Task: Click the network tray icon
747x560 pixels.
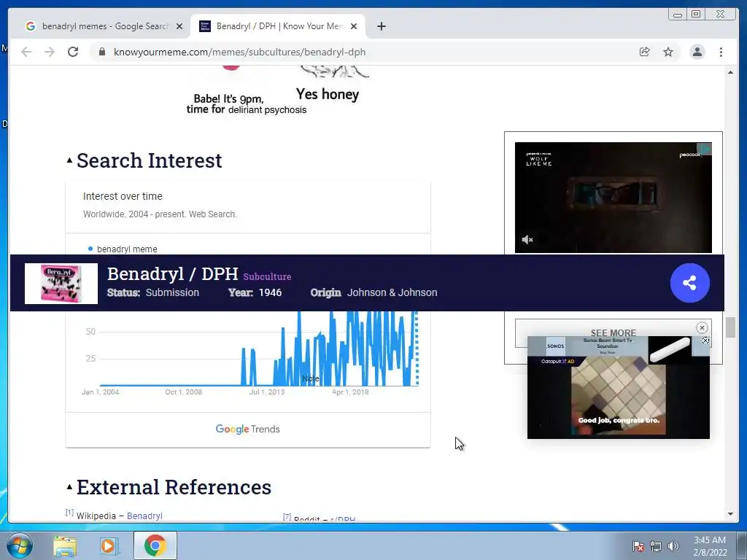Action: point(656,546)
